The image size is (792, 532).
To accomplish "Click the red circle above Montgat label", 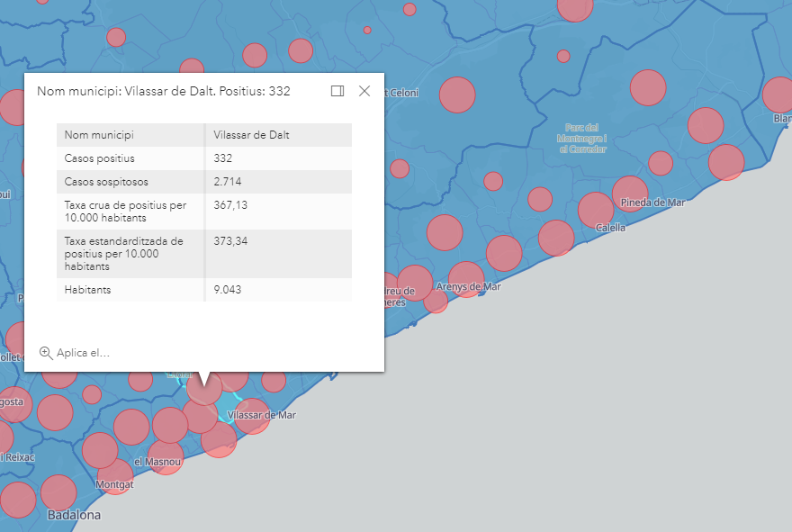I will coord(115,475).
